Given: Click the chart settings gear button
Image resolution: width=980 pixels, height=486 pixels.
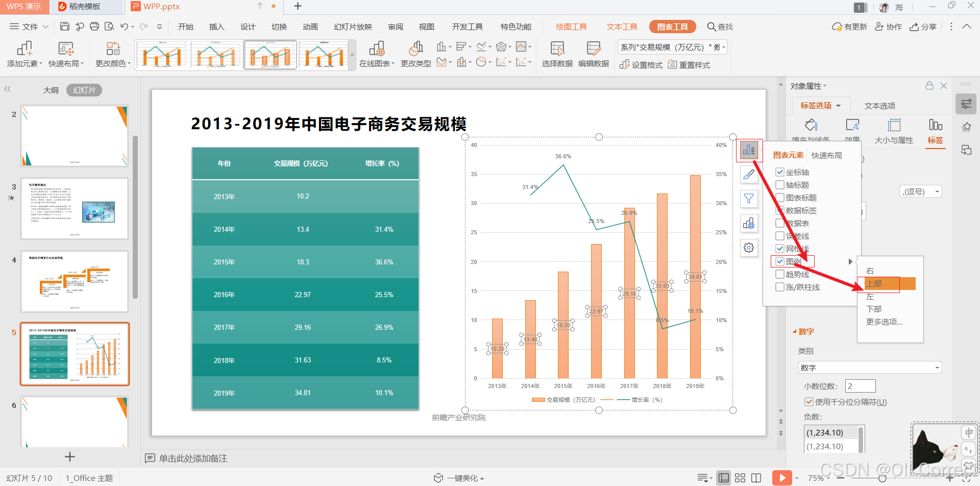Looking at the screenshot, I should coord(749,248).
